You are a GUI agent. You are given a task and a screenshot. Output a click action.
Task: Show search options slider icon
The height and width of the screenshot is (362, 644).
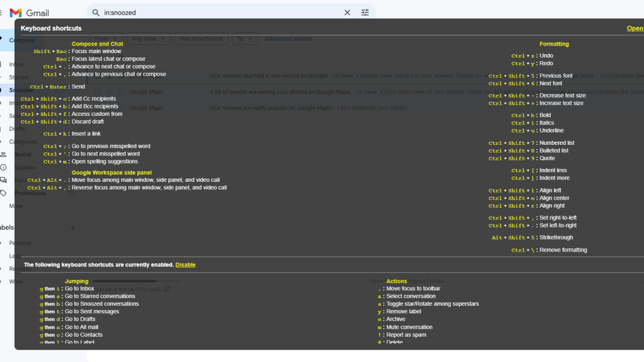pos(365,12)
